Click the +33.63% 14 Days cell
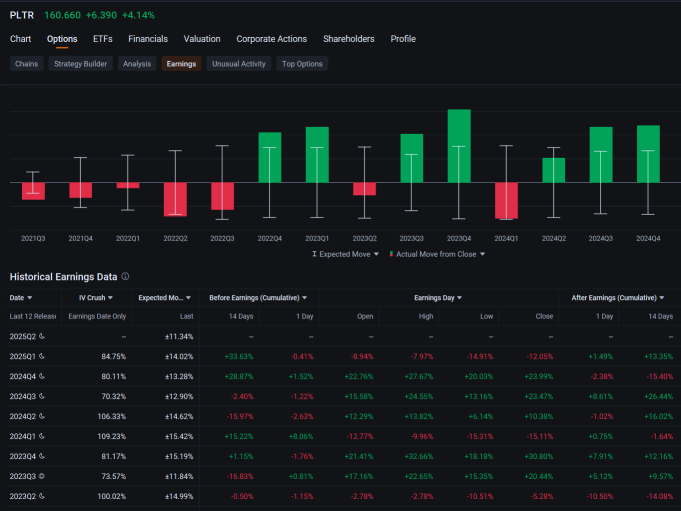Image resolution: width=681 pixels, height=511 pixels. click(239, 356)
